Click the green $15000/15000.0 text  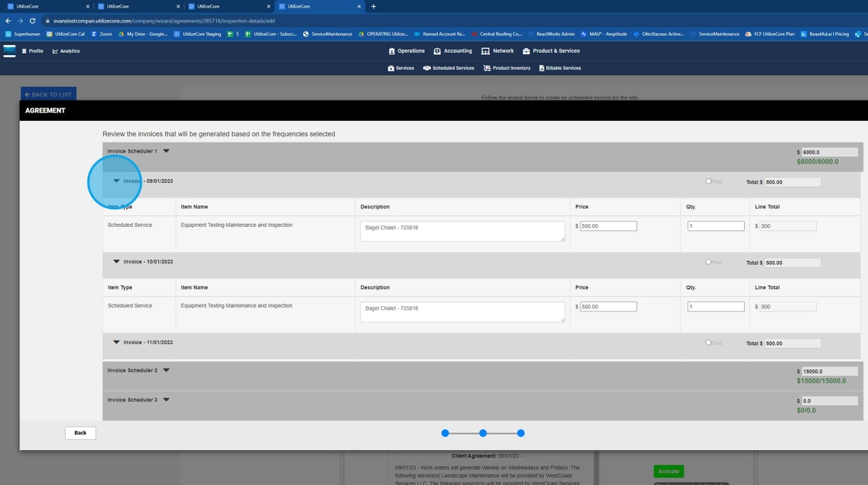tap(821, 381)
